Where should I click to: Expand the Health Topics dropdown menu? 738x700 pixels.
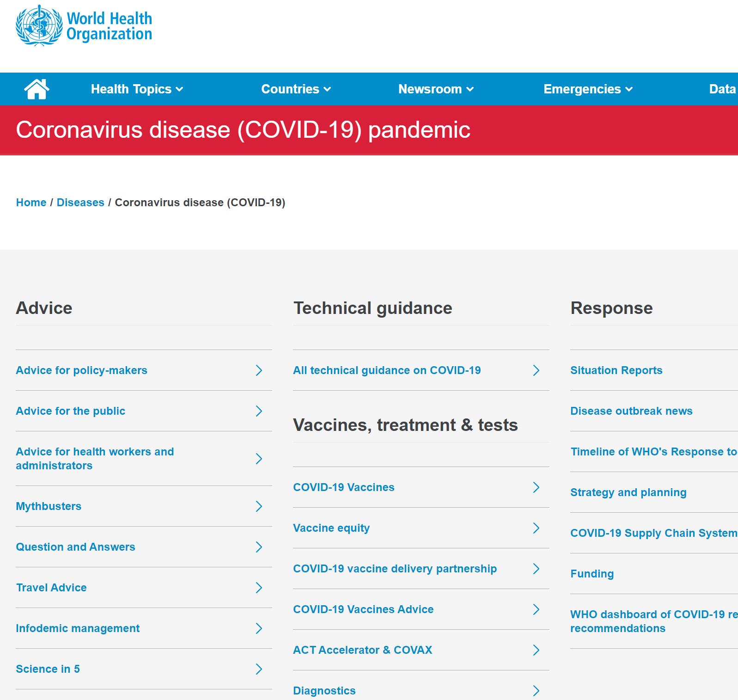(137, 89)
